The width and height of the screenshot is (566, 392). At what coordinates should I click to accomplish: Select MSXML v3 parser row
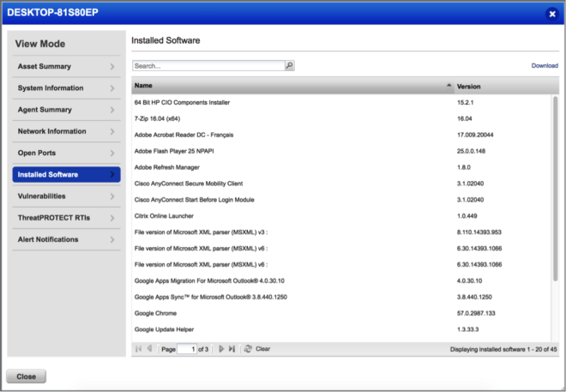coord(341,232)
